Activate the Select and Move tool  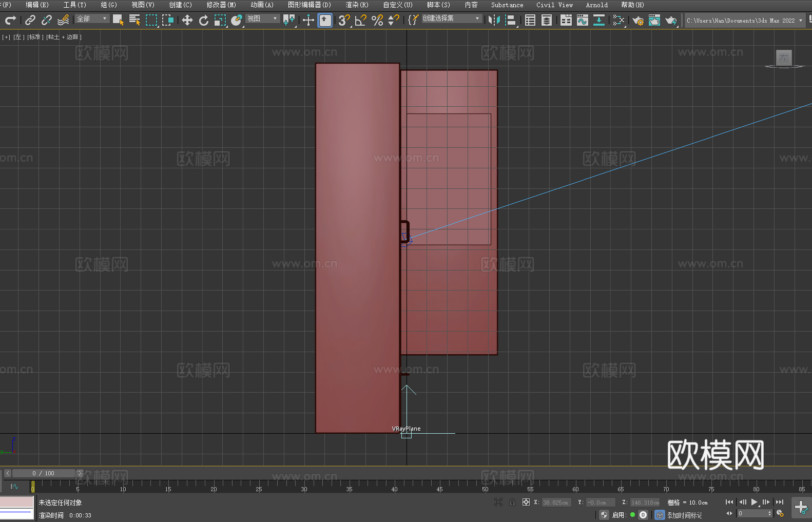pos(187,20)
